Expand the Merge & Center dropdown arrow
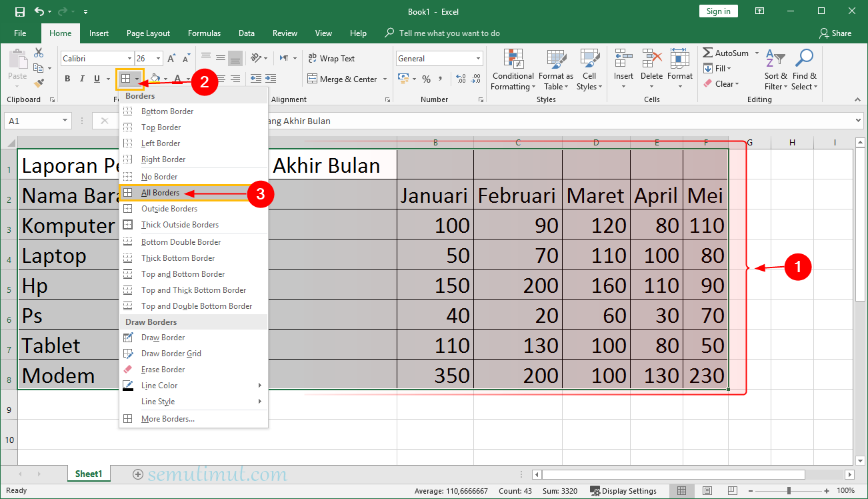The height and width of the screenshot is (499, 868). (x=385, y=79)
